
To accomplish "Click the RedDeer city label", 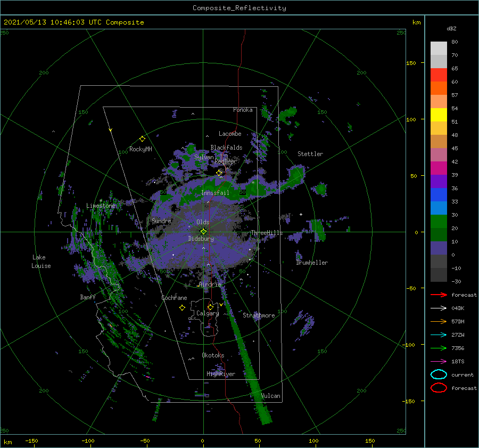I will pos(226,161).
